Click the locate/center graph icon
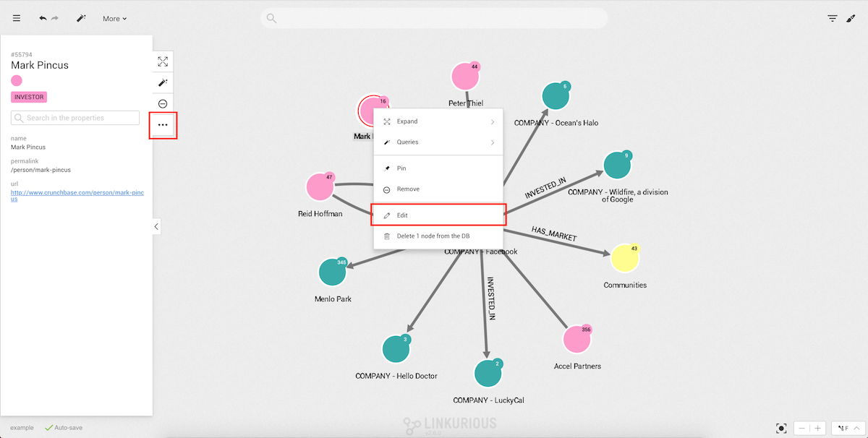The height and width of the screenshot is (438, 868). (781, 428)
